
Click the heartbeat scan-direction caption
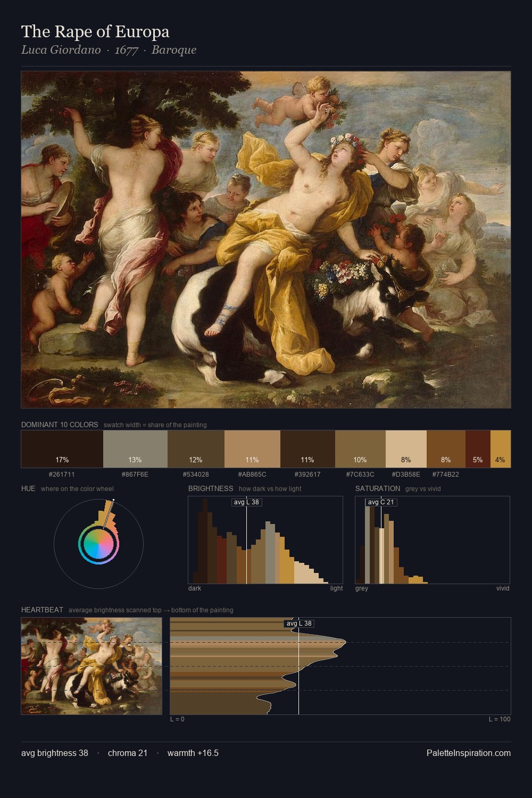coord(151,610)
